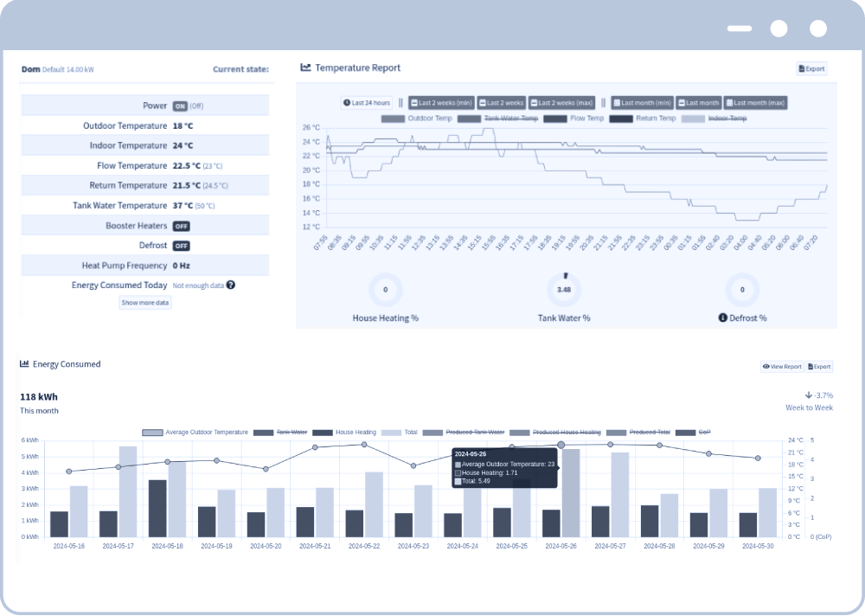Click the 2024-05-27 Total bar
Viewport: 865px width, 616px height.
pyautogui.click(x=620, y=494)
